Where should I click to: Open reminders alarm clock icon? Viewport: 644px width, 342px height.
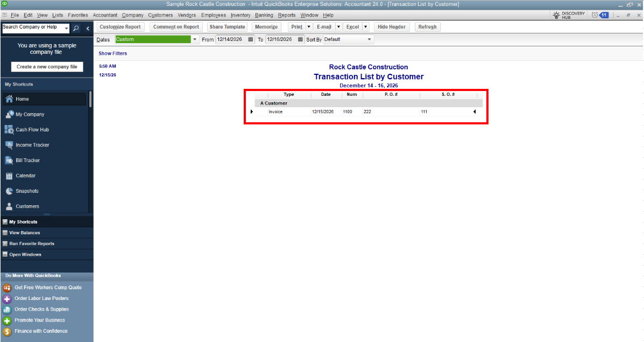click(595, 15)
